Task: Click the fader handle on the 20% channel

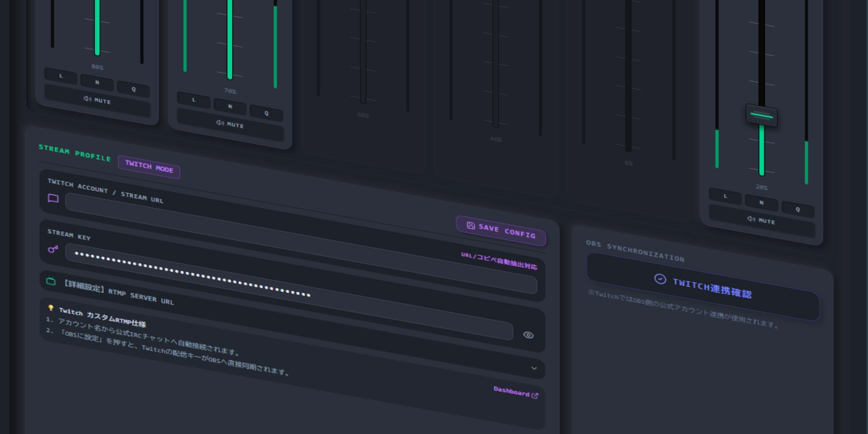Action: [x=761, y=115]
